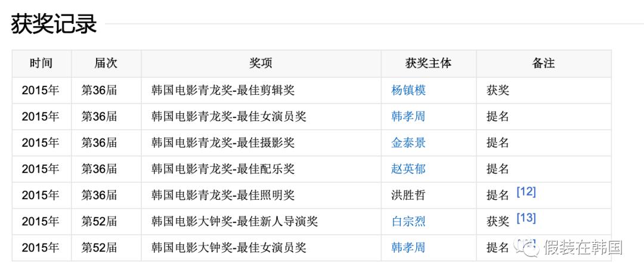Screen dimensions: 644x276
Task: Click 提名 in the 赵英郁 row
Action: pyautogui.click(x=498, y=169)
